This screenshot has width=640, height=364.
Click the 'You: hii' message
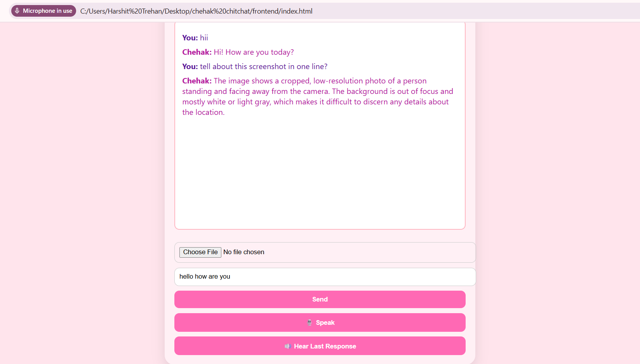(195, 38)
